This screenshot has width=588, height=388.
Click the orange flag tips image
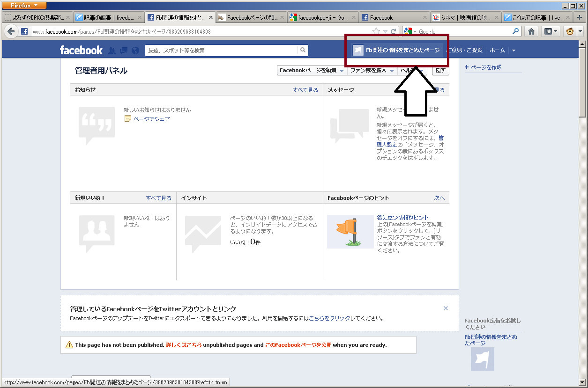pos(350,232)
